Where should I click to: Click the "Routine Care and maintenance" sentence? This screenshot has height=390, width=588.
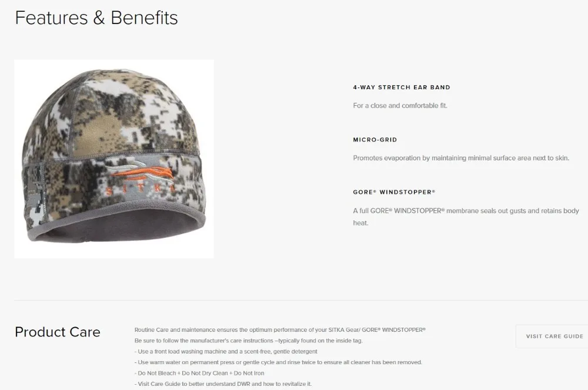[x=280, y=330]
